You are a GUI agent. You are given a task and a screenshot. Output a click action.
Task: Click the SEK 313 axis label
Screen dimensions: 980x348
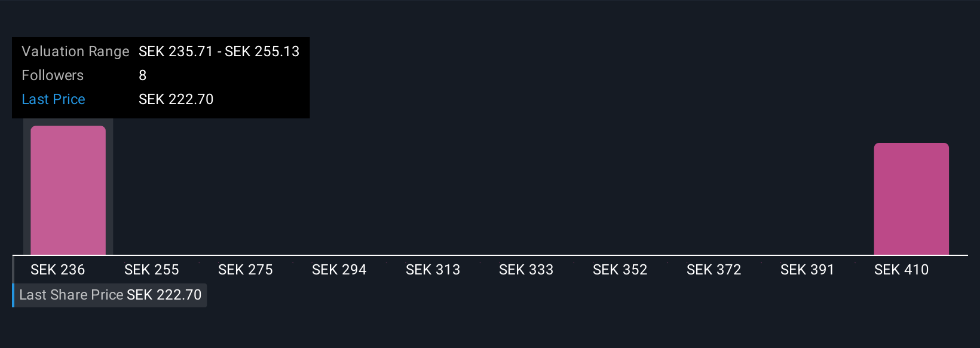coord(433,270)
